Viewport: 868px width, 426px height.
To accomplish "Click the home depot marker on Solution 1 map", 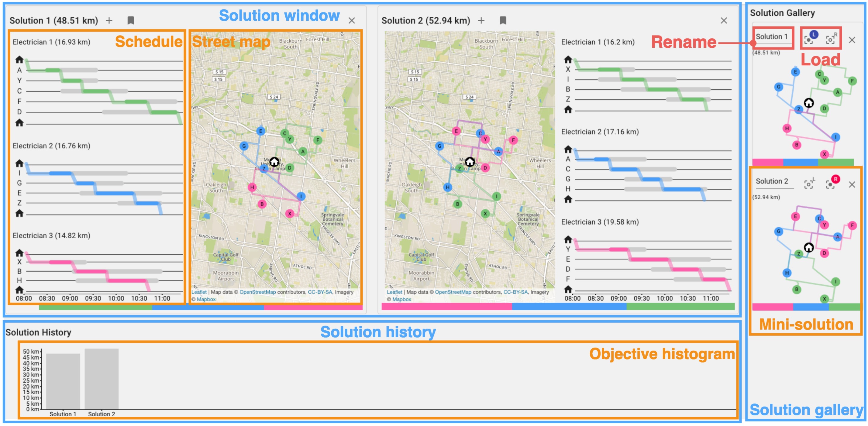I will [x=274, y=162].
